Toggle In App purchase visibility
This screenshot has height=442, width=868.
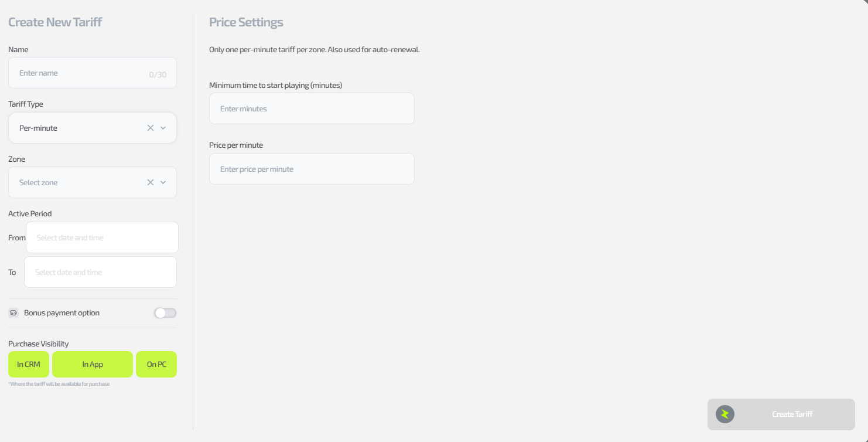click(93, 365)
